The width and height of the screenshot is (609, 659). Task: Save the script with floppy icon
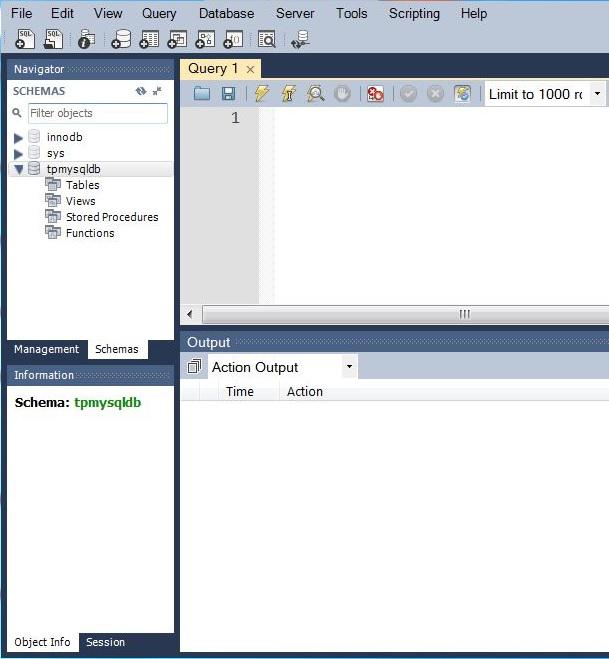pos(229,93)
